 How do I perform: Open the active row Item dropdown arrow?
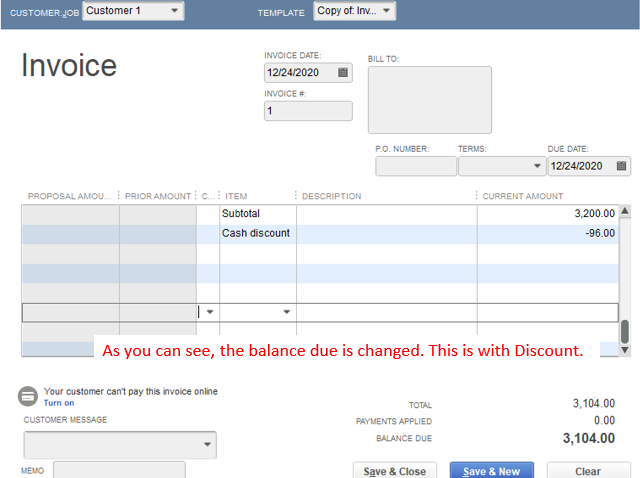coord(287,312)
